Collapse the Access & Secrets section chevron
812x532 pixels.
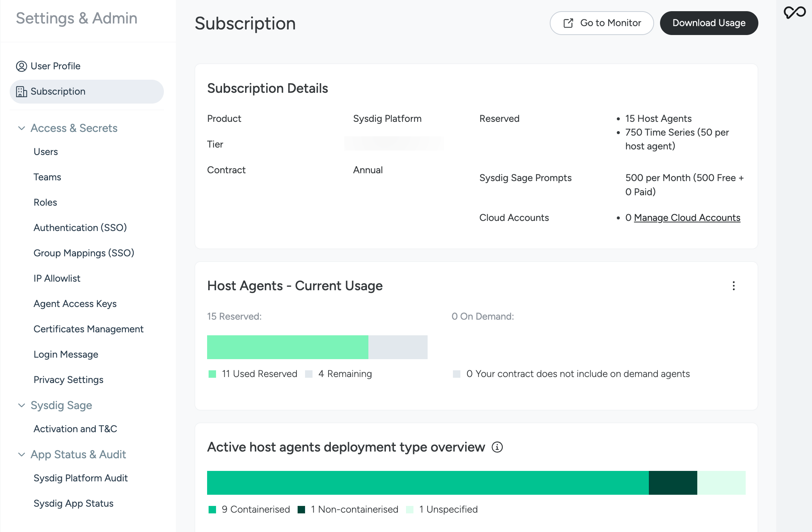coord(22,128)
